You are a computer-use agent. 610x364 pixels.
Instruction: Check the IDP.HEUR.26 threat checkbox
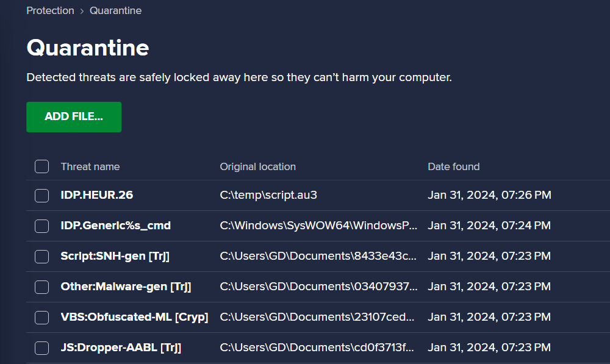(41, 195)
